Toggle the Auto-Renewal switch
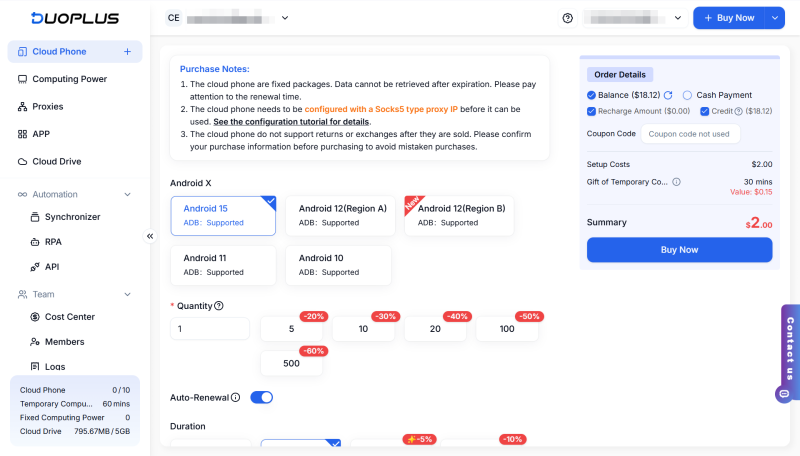This screenshot has width=800, height=456. point(261,397)
